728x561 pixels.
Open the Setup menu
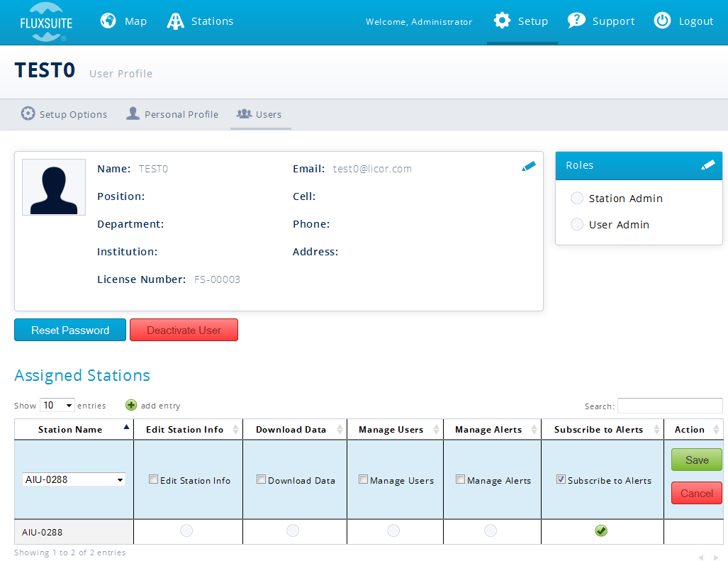(x=522, y=21)
